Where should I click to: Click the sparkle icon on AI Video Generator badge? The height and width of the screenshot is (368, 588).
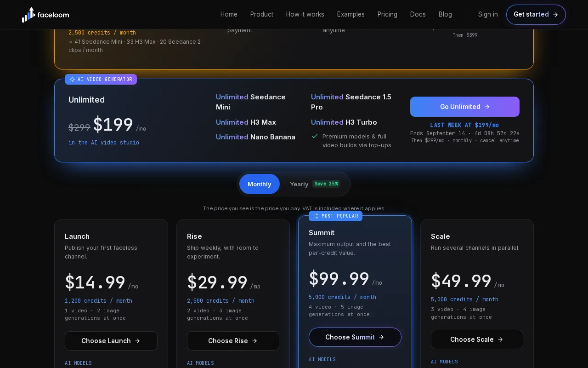(x=72, y=80)
